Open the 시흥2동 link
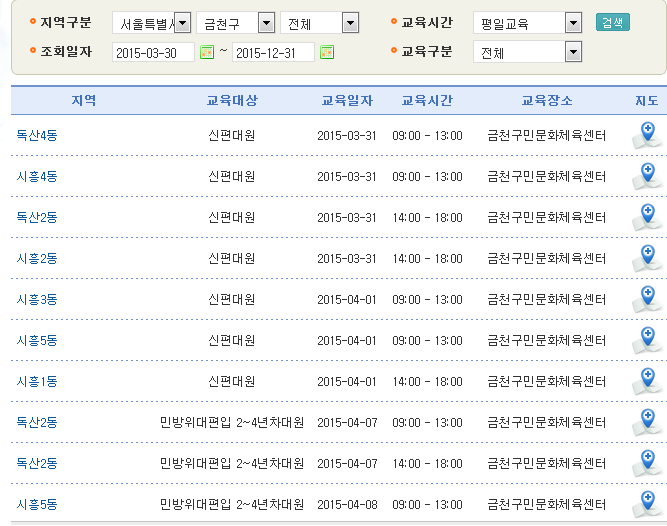The width and height of the screenshot is (667, 526). click(37, 259)
